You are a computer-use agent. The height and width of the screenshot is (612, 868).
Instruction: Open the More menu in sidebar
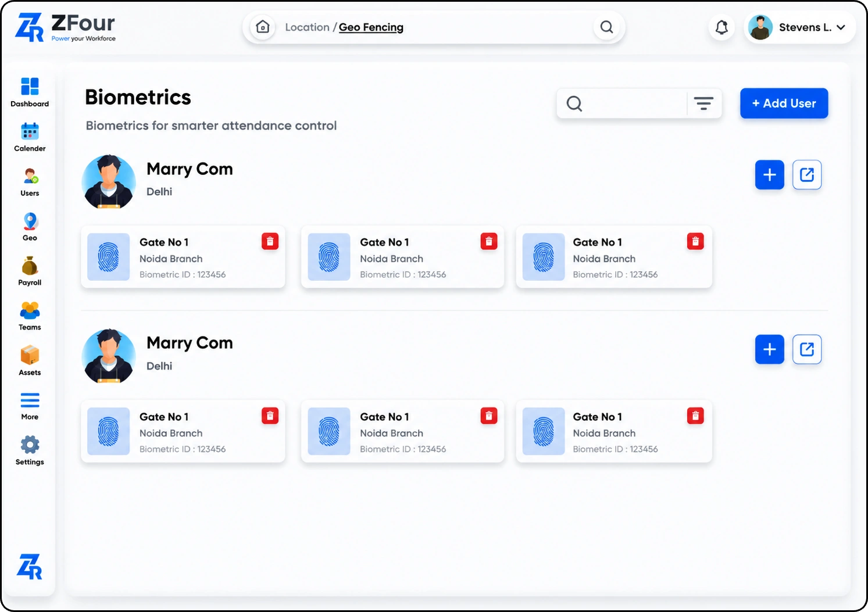[x=30, y=406]
